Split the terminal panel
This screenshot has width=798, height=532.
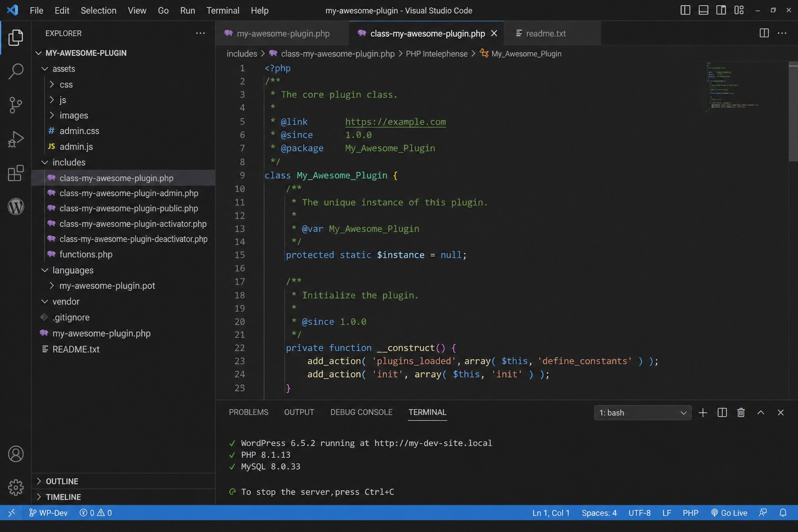pyautogui.click(x=722, y=413)
